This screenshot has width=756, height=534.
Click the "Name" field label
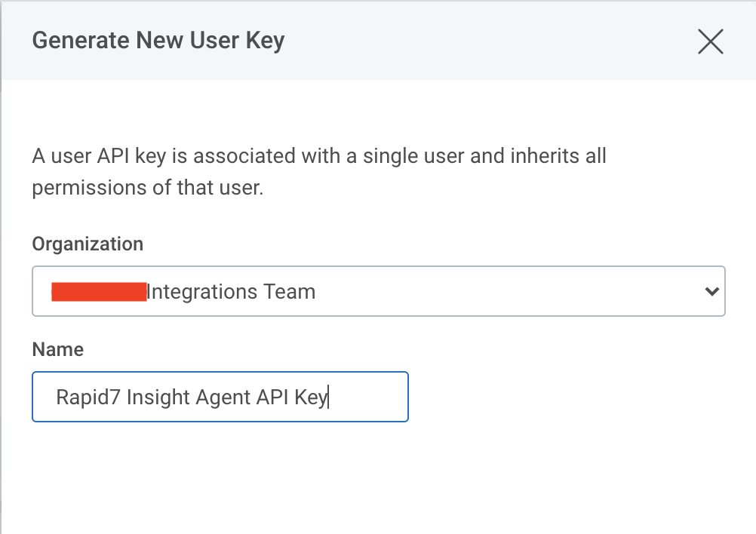(x=57, y=349)
